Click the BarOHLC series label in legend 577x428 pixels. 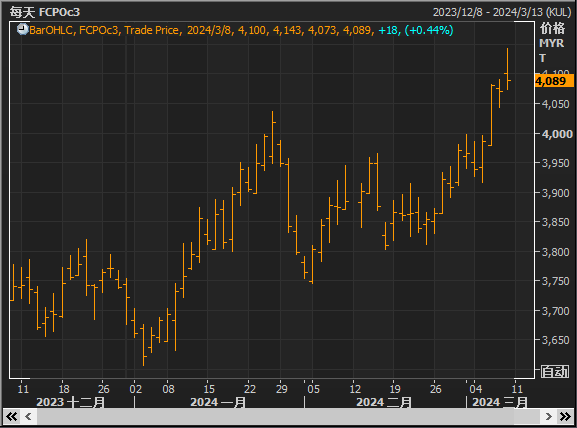(52, 30)
